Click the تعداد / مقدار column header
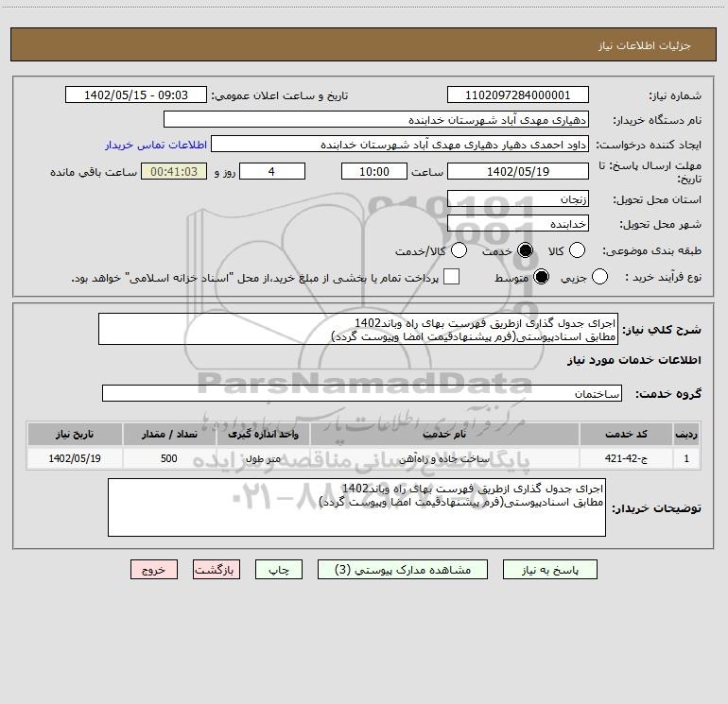The width and height of the screenshot is (728, 704). pyautogui.click(x=169, y=434)
